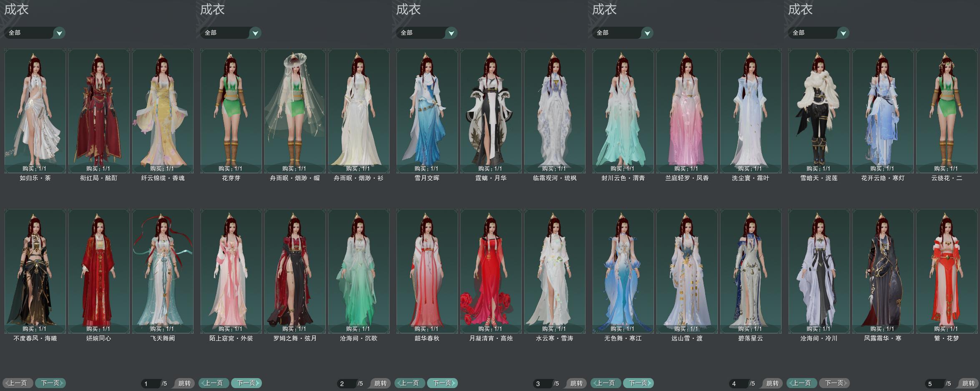Select the 罗姆之舞·弦月 outfit card
980x391 pixels.
coord(295,271)
